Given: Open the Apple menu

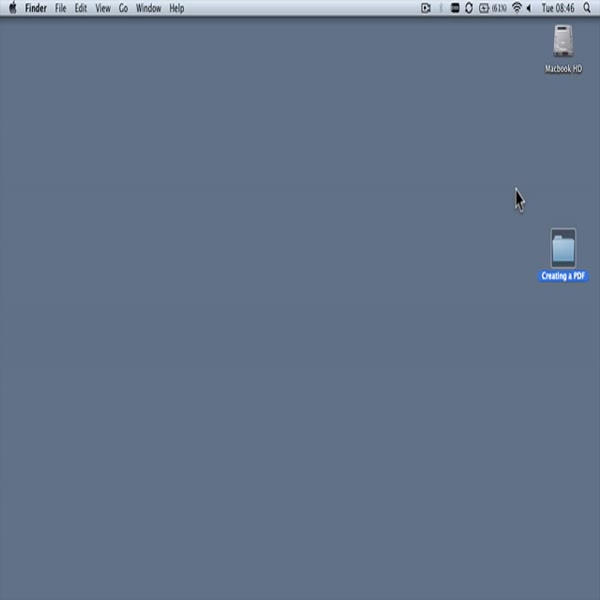Looking at the screenshot, I should coord(13,8).
